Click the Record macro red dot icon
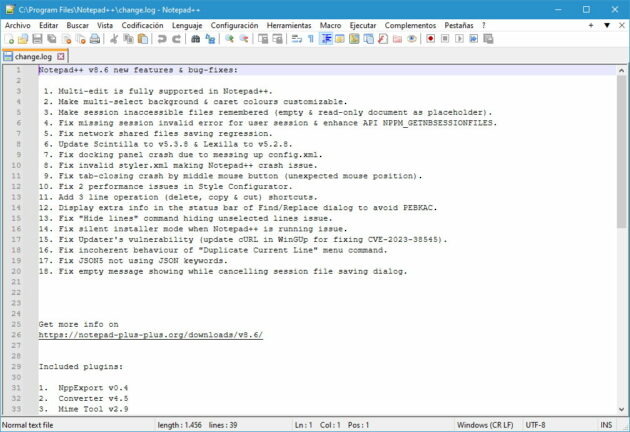The width and height of the screenshot is (630, 432). [x=430, y=39]
